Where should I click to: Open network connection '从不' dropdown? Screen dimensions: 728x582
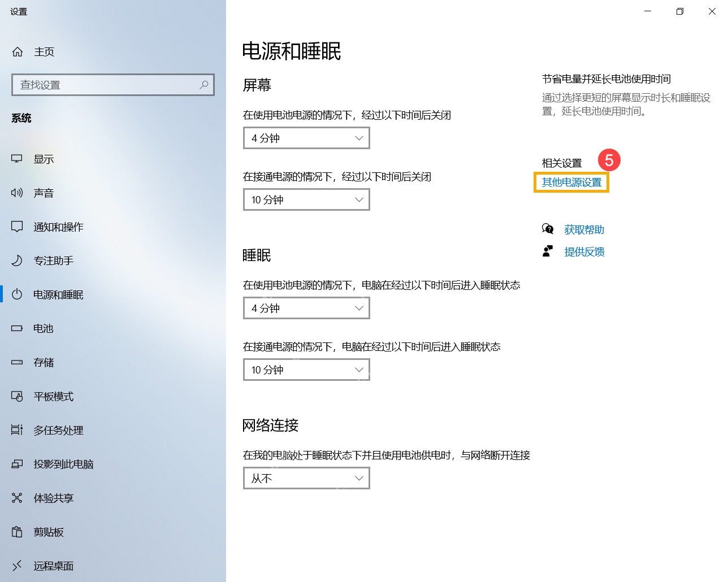click(306, 478)
